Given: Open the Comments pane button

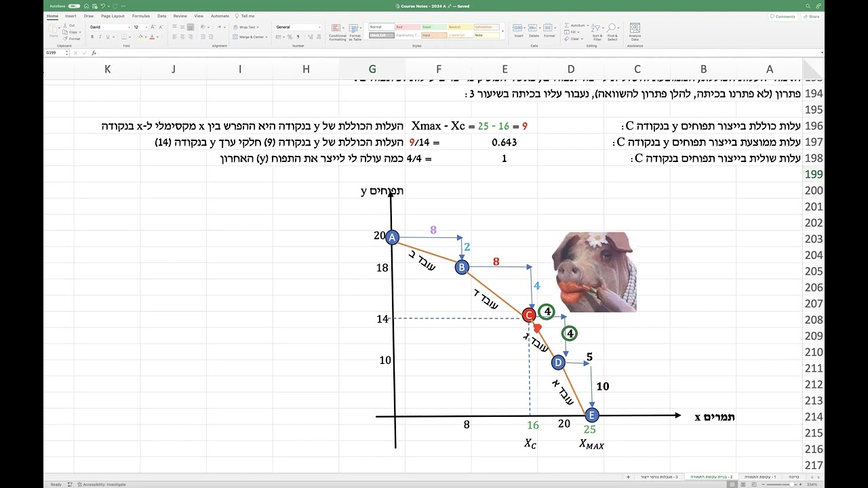Looking at the screenshot, I should 783,16.
